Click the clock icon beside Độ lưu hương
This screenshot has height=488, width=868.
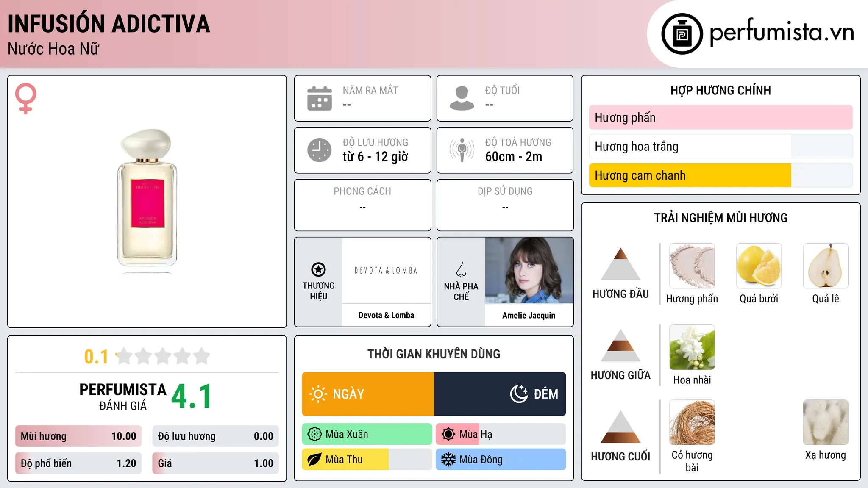click(x=320, y=150)
